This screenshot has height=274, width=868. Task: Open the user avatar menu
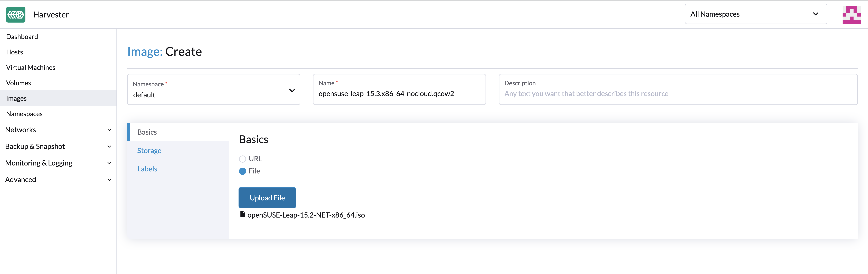pos(851,14)
